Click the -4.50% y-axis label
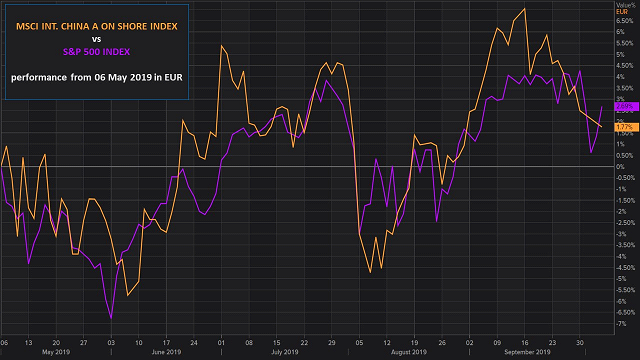The height and width of the screenshot is (360, 640). (625, 268)
